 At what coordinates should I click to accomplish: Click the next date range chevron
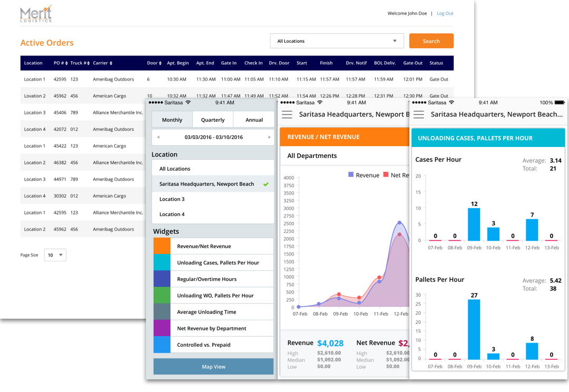(x=269, y=137)
